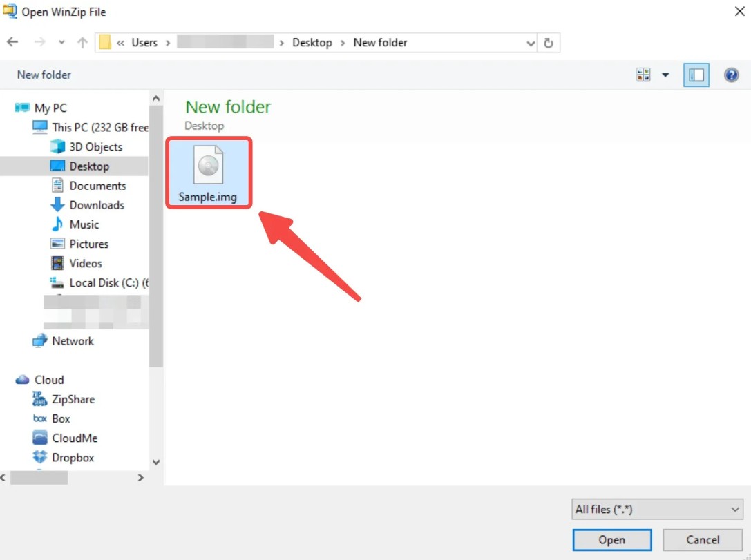Click the Videos filmstrip icon
This screenshot has width=751, height=560.
57,263
